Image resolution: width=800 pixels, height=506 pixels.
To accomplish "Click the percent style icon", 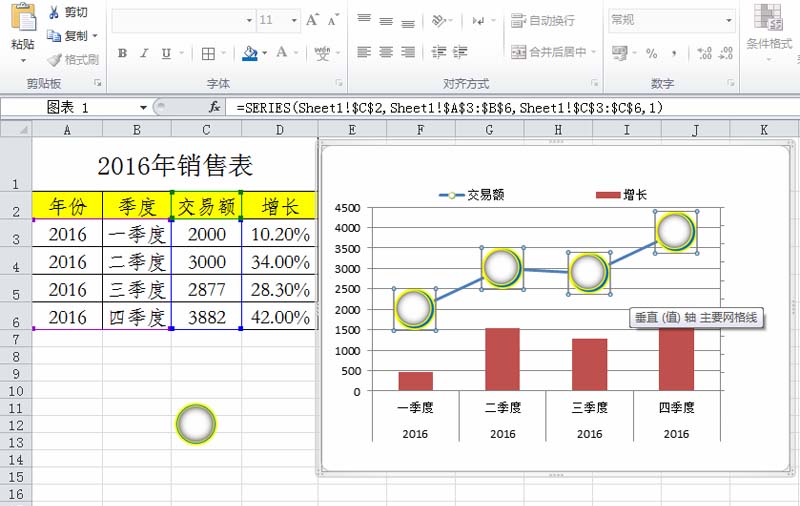I will tap(651, 53).
